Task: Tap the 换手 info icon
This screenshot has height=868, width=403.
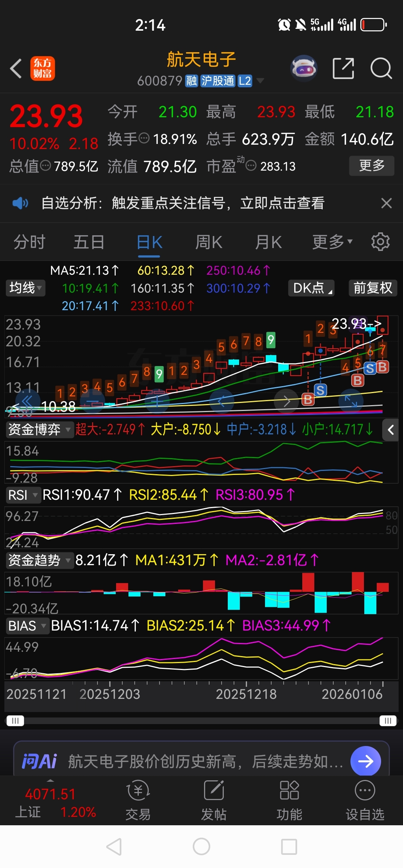Action: click(145, 138)
